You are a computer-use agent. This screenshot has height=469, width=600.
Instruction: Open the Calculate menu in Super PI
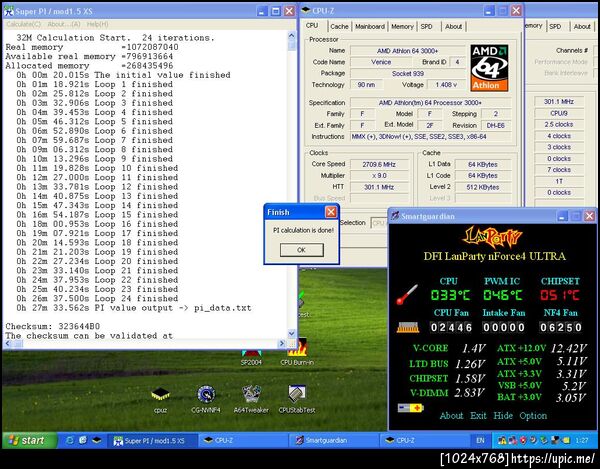click(x=23, y=24)
